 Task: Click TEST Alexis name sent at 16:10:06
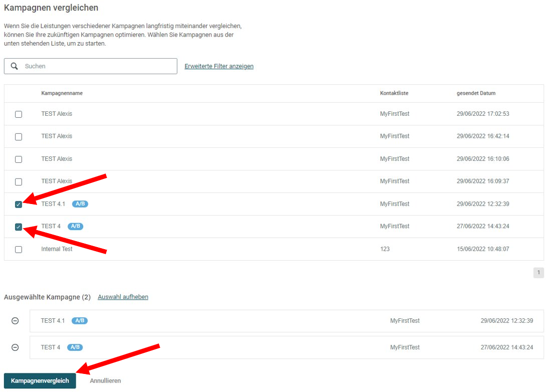57,158
